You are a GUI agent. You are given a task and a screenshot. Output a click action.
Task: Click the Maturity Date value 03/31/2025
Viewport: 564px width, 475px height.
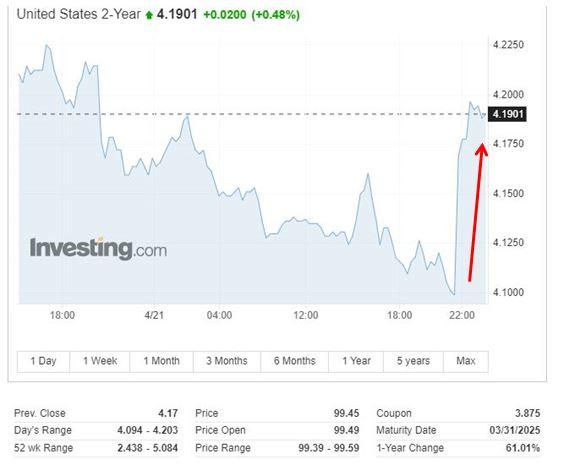click(x=515, y=430)
